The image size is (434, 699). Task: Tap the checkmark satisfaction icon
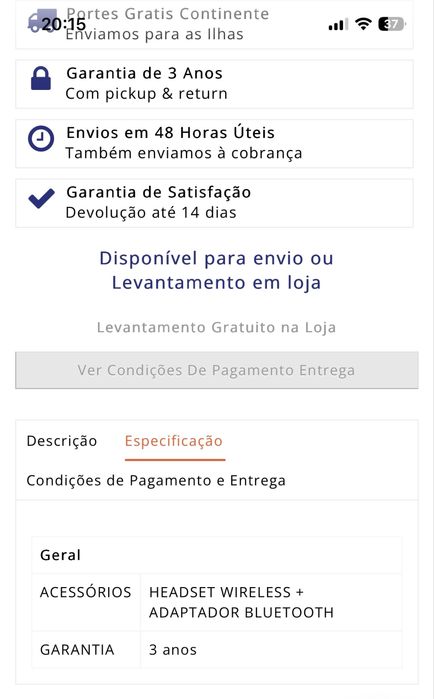[41, 198]
